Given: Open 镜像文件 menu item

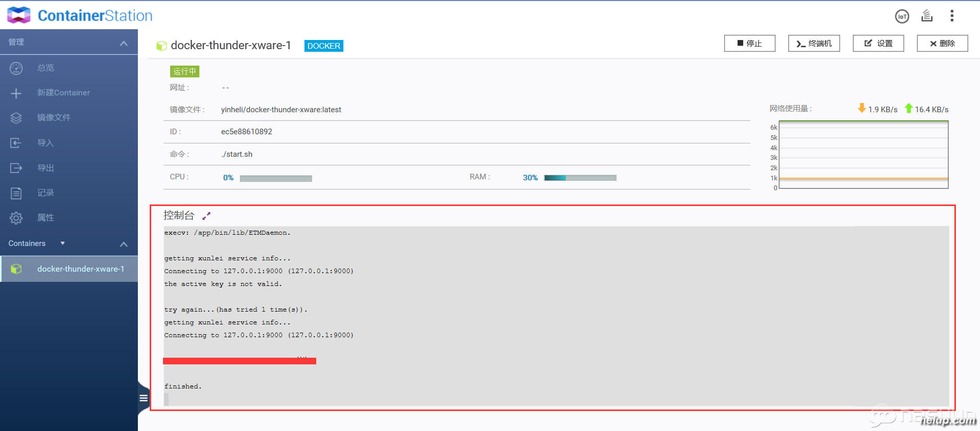Looking at the screenshot, I should pyautogui.click(x=54, y=117).
